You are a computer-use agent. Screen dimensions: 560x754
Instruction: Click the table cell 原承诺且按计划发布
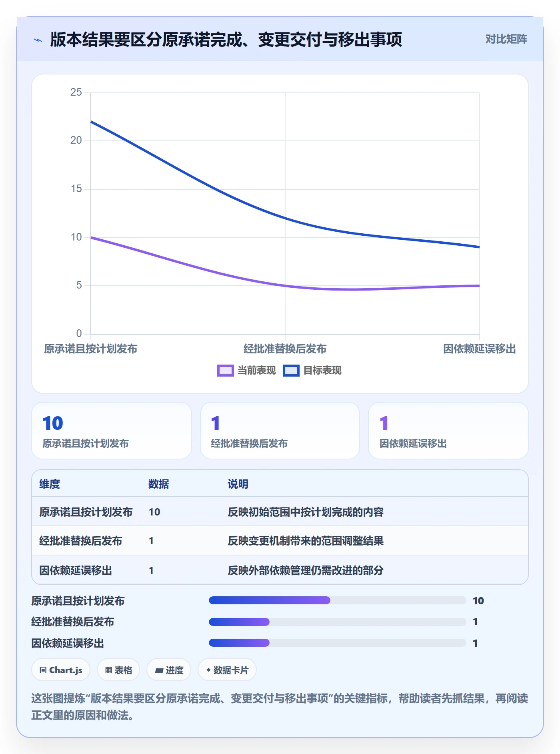point(86,512)
